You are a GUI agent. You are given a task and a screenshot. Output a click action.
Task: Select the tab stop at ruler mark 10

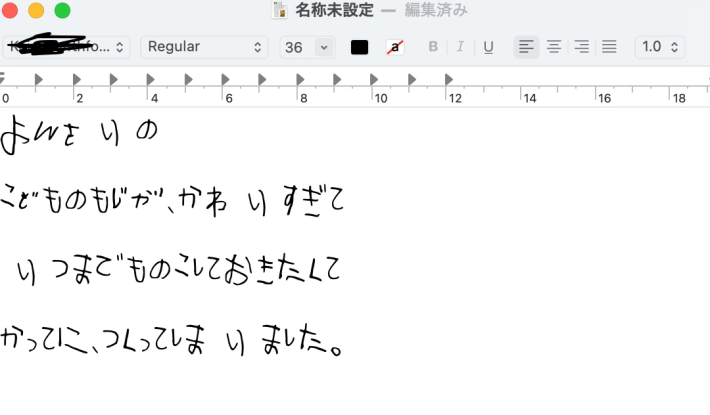pyautogui.click(x=374, y=80)
